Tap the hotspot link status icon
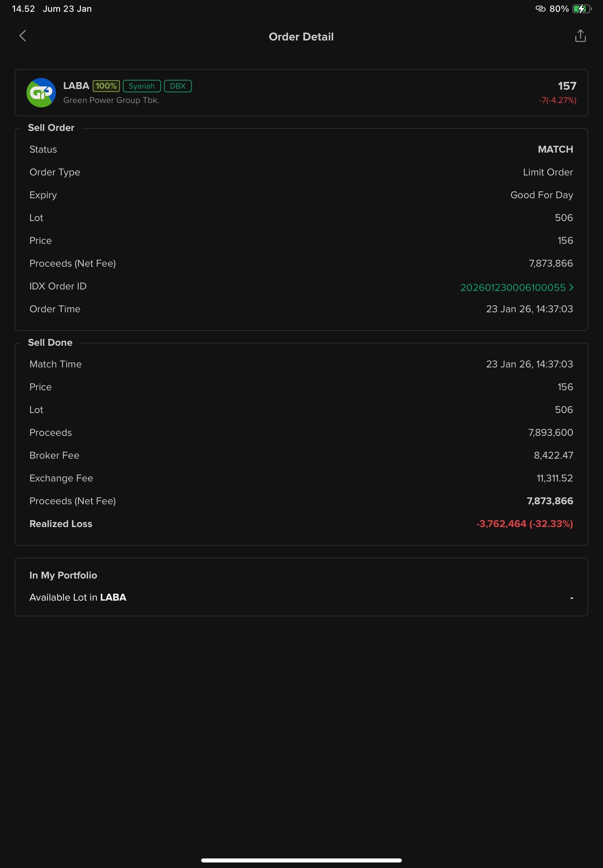 (x=540, y=9)
